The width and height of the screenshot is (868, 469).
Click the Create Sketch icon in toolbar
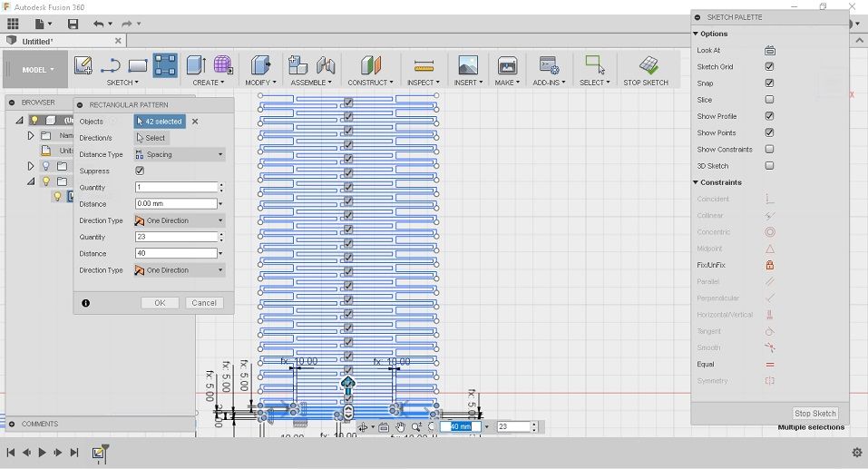[83, 65]
